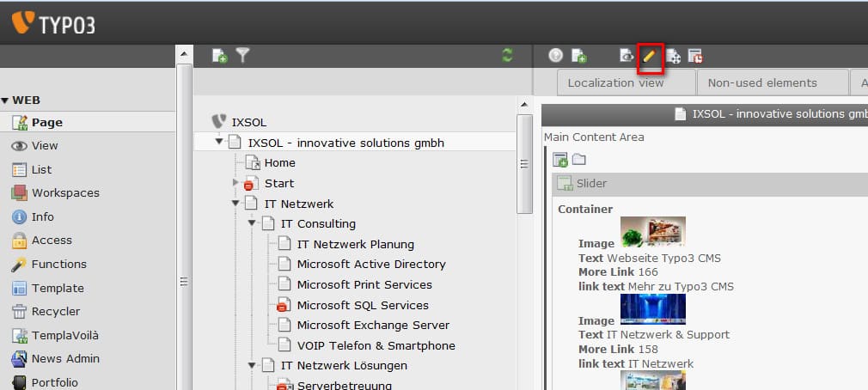
Task: Click the folder icon under Main Content Area
Action: [579, 159]
